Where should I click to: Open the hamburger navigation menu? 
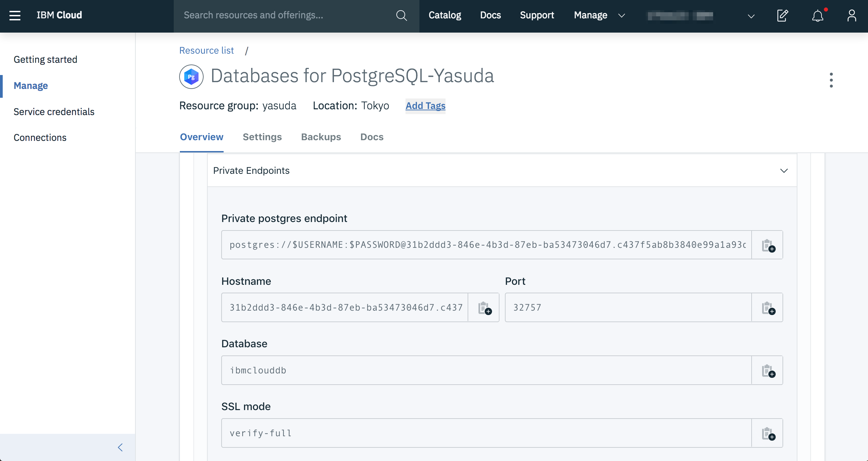point(15,15)
